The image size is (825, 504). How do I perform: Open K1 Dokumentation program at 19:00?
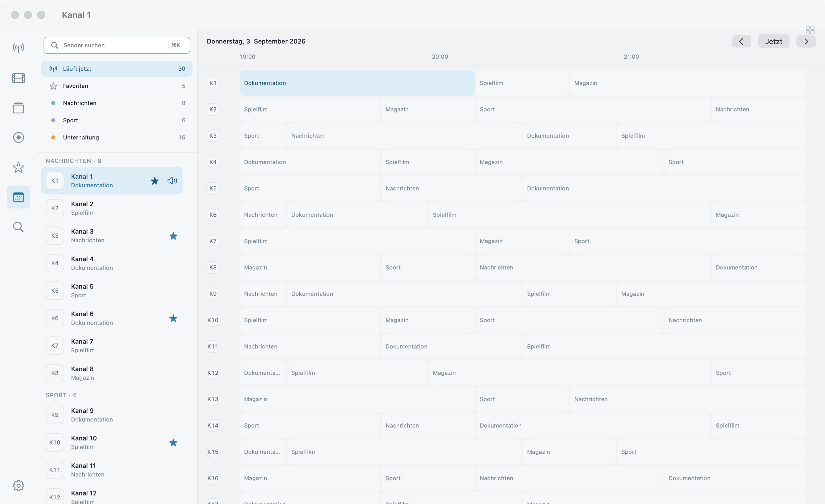(357, 83)
